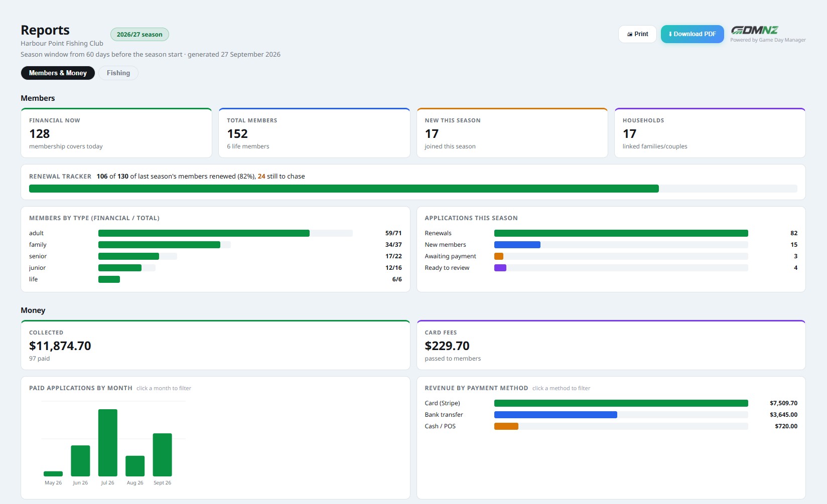Open the Total Members card
This screenshot has height=504, width=827.
click(314, 133)
